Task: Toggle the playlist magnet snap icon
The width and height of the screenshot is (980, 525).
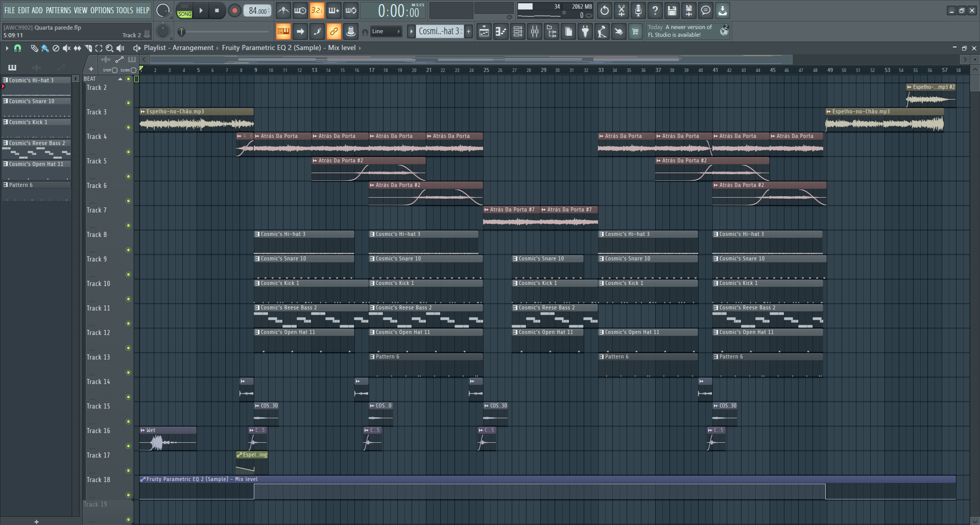Action: click(x=18, y=48)
